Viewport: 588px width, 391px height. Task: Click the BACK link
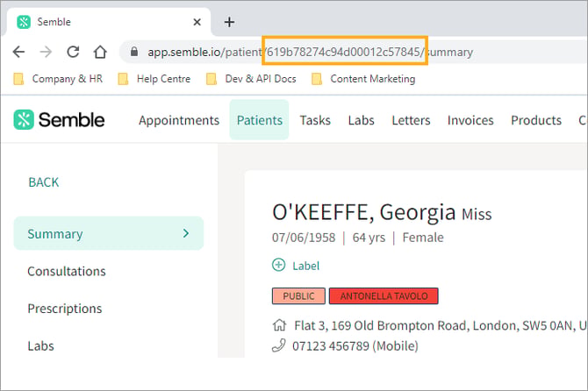click(x=44, y=182)
